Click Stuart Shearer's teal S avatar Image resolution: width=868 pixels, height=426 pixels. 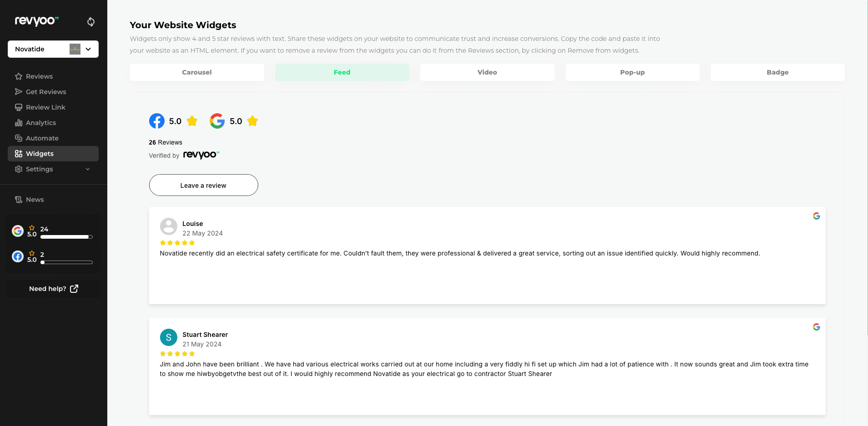pos(169,337)
